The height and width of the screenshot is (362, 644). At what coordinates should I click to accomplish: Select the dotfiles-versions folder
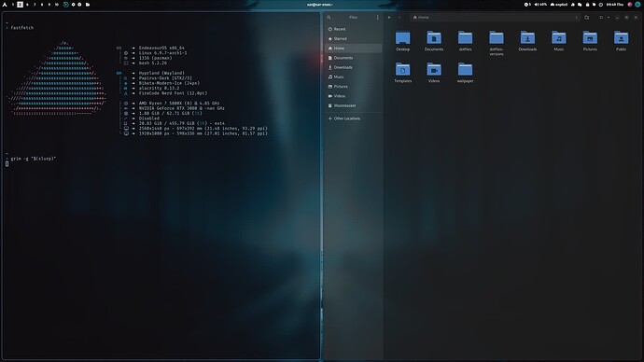[x=497, y=43]
